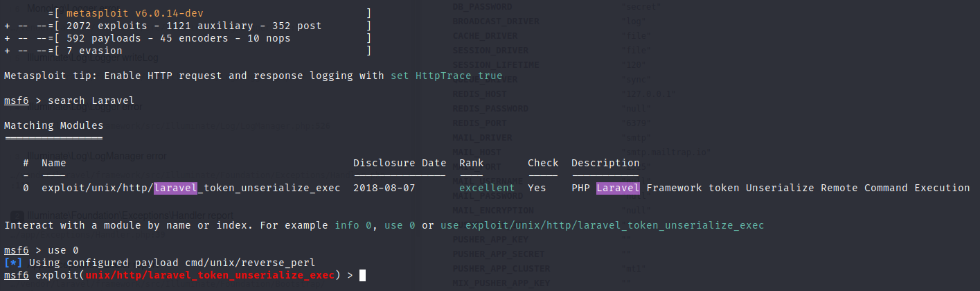The width and height of the screenshot is (980, 291).
Task: Click the 'Disclosure Date' column header
Action: pyautogui.click(x=399, y=164)
